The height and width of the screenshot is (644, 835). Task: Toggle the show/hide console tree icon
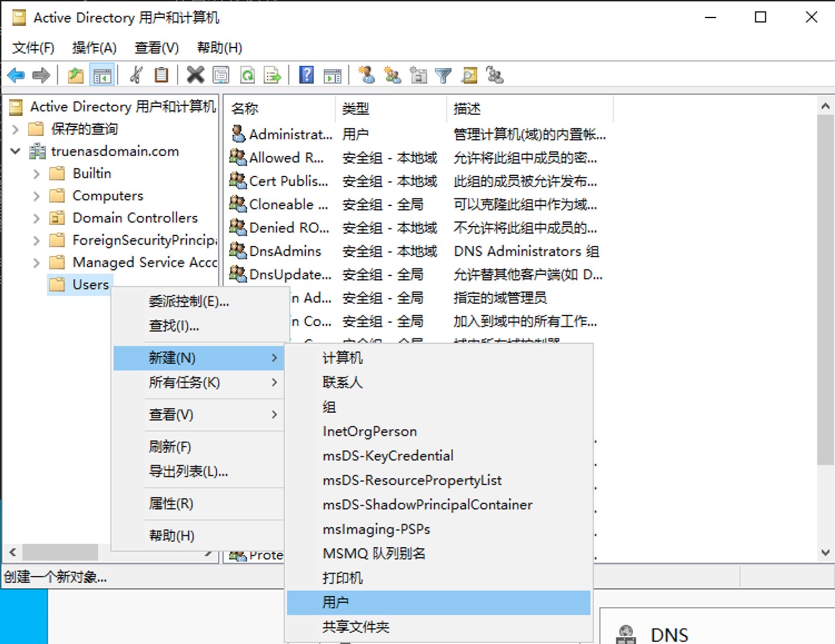[102, 75]
